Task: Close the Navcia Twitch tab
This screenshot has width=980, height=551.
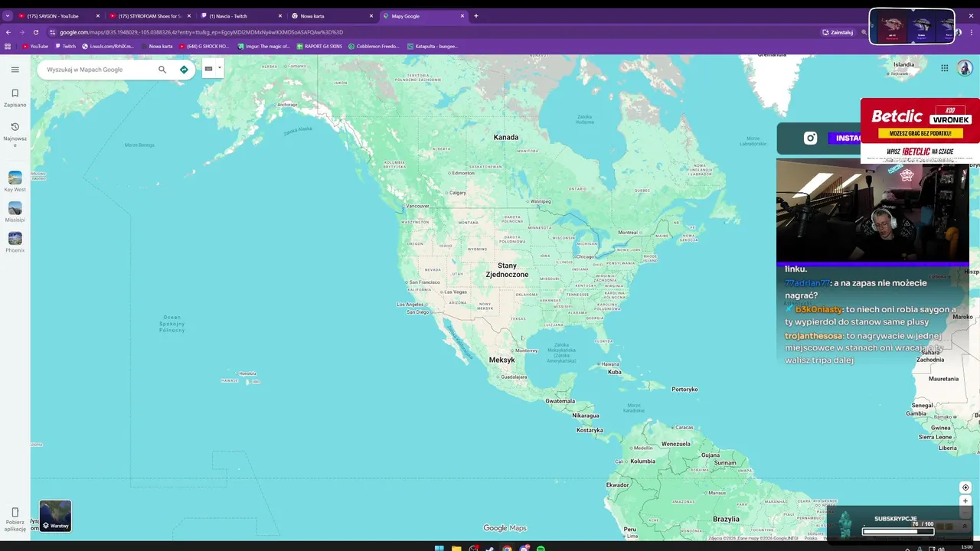Action: tap(280, 16)
